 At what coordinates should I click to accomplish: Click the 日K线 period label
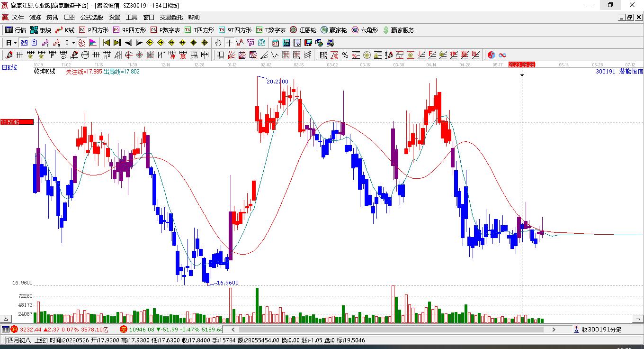click(x=9, y=68)
